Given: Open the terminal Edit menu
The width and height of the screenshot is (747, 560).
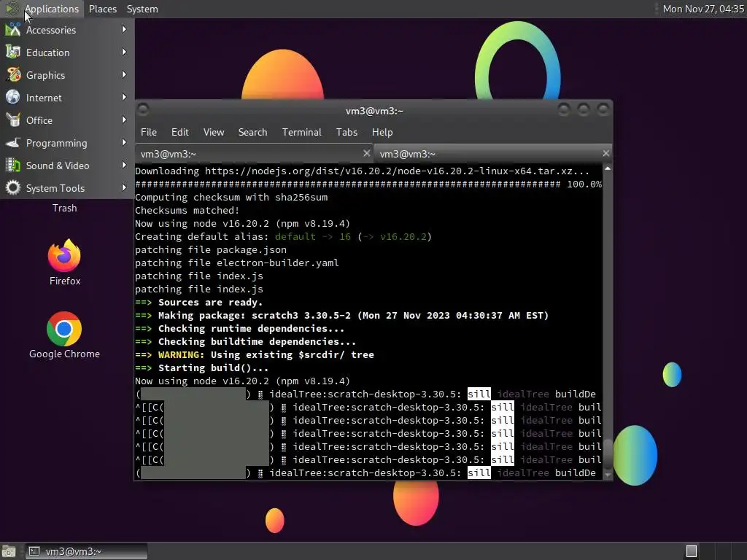Looking at the screenshot, I should 180,133.
